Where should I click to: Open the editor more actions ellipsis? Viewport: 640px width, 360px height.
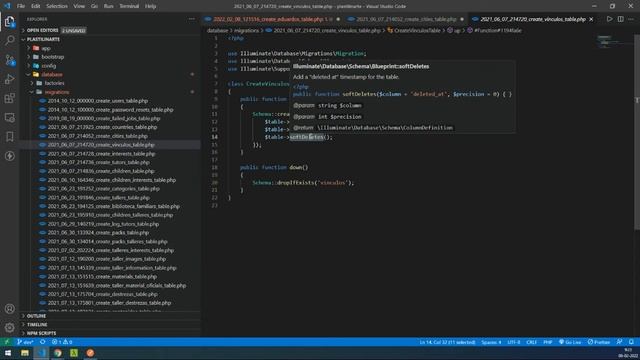(x=631, y=19)
